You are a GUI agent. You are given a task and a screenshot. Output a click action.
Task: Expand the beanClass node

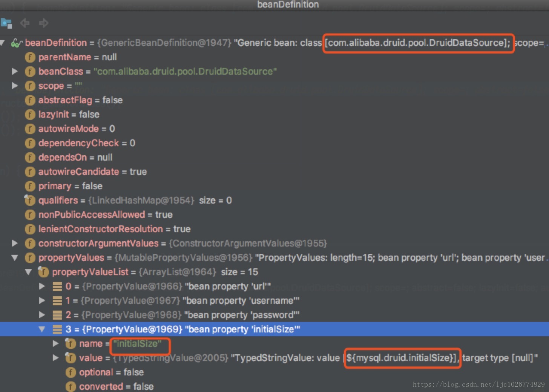point(15,71)
